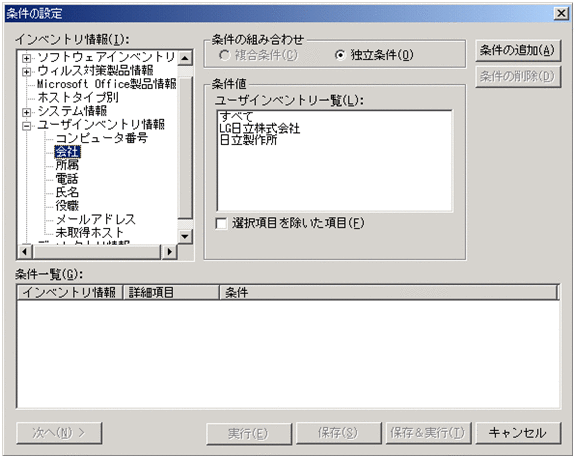The image size is (576, 459).
Task: Select ソフトウェアインベントリ label in tree
Action: pos(106,57)
